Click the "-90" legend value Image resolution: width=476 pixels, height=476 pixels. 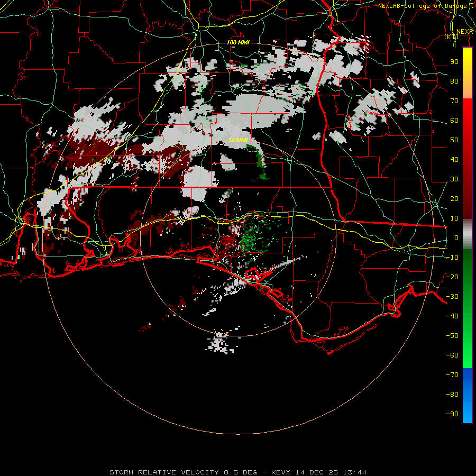[x=452, y=414]
